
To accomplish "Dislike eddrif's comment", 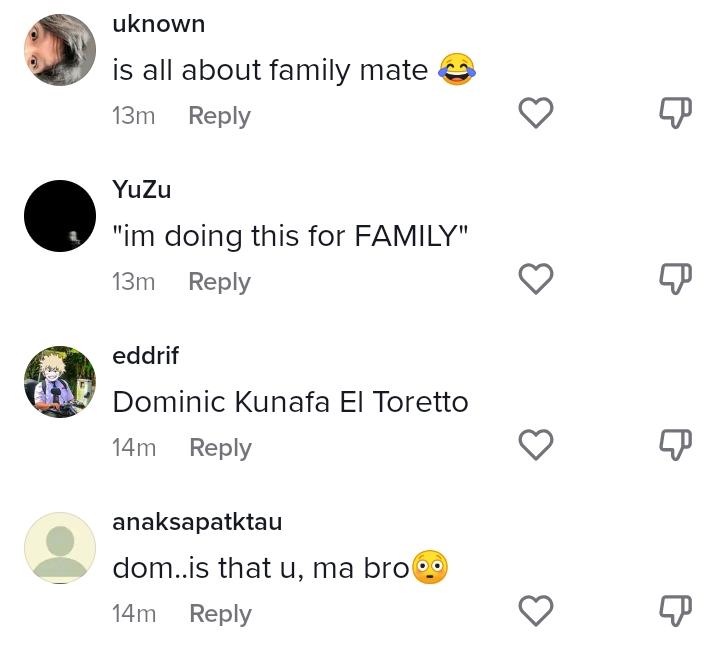I will tap(676, 445).
